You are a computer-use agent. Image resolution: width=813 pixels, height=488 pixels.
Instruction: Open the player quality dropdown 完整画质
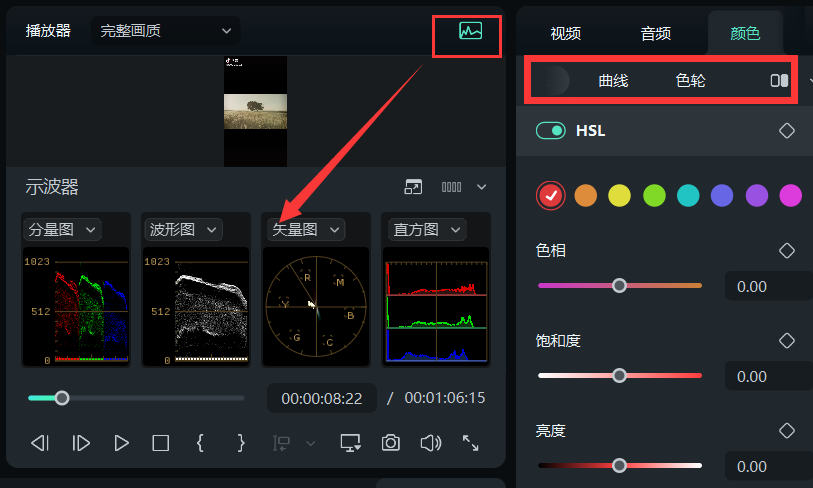pyautogui.click(x=165, y=31)
